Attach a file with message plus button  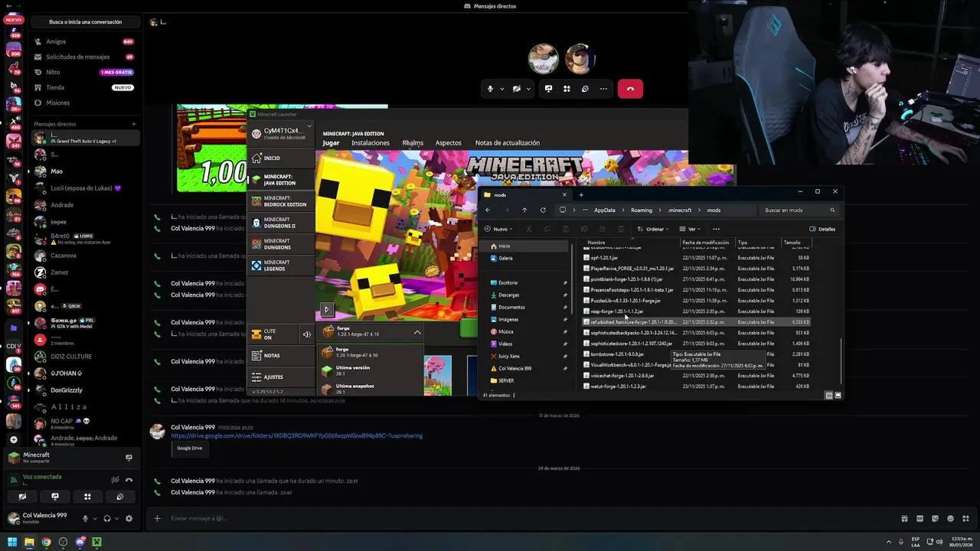pos(157,518)
